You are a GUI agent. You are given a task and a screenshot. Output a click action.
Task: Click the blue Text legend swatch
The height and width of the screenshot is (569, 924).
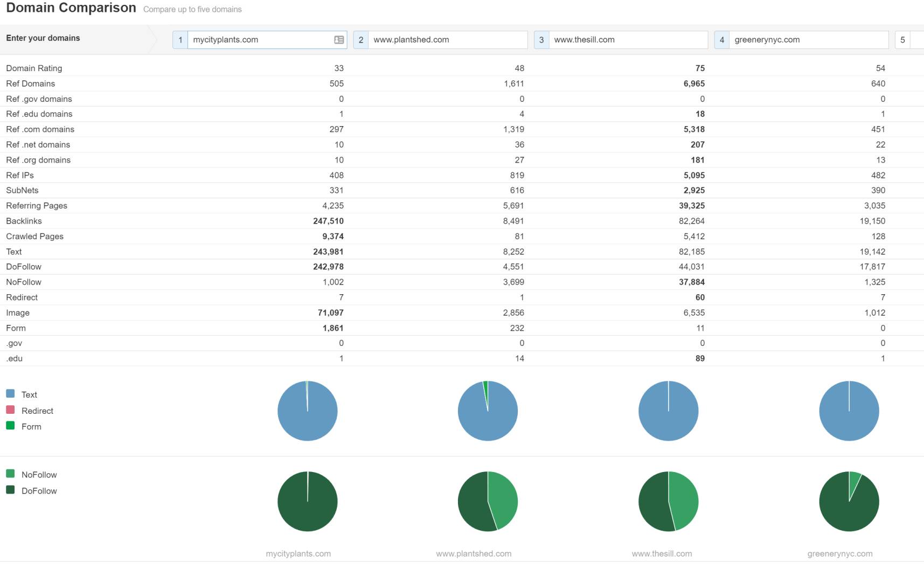[10, 393]
